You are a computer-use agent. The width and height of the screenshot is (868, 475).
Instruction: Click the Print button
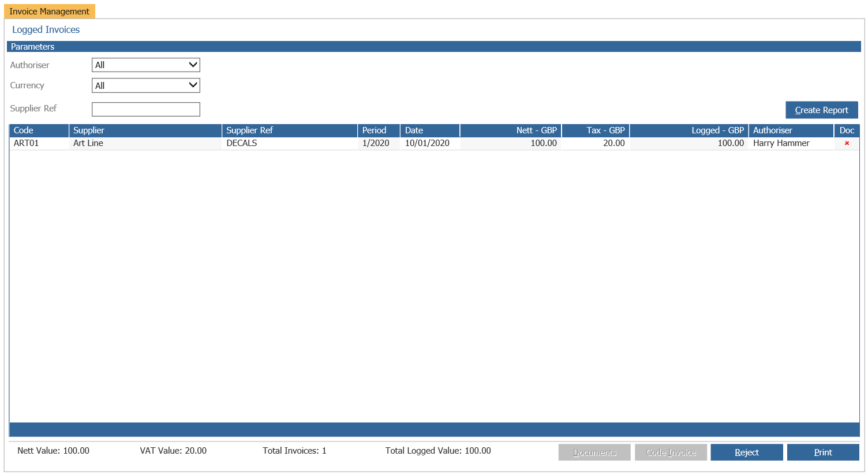tap(823, 452)
